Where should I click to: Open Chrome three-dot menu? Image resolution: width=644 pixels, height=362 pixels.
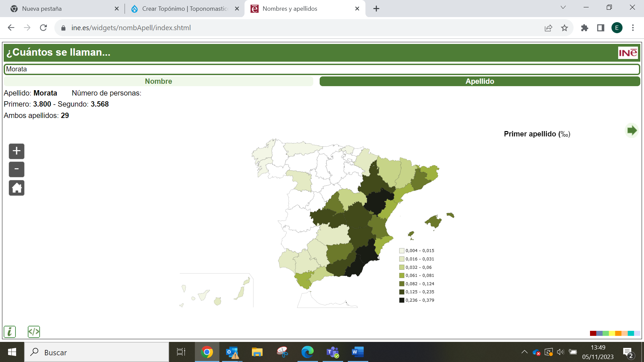tap(633, 28)
